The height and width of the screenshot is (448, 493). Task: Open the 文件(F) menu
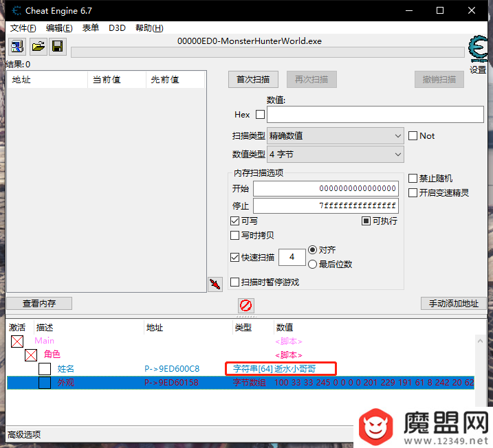23,28
